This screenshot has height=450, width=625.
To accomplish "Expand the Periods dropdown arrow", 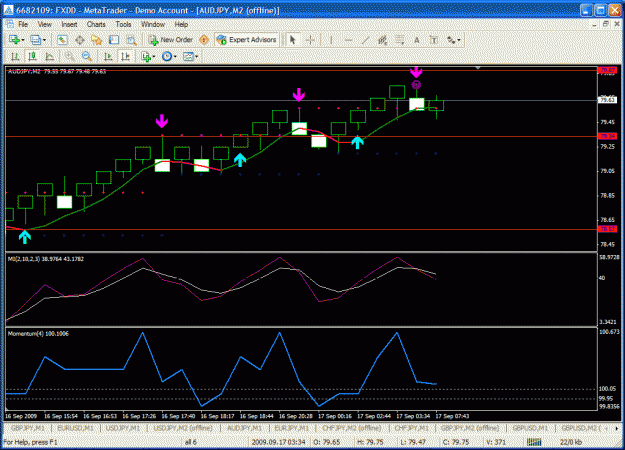I will click(175, 57).
